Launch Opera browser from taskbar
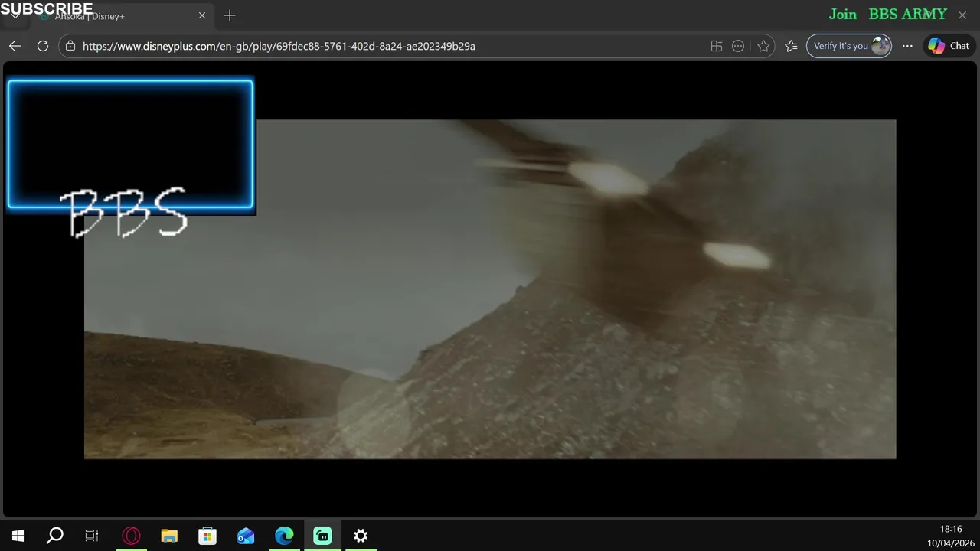The width and height of the screenshot is (980, 551). pos(131,536)
